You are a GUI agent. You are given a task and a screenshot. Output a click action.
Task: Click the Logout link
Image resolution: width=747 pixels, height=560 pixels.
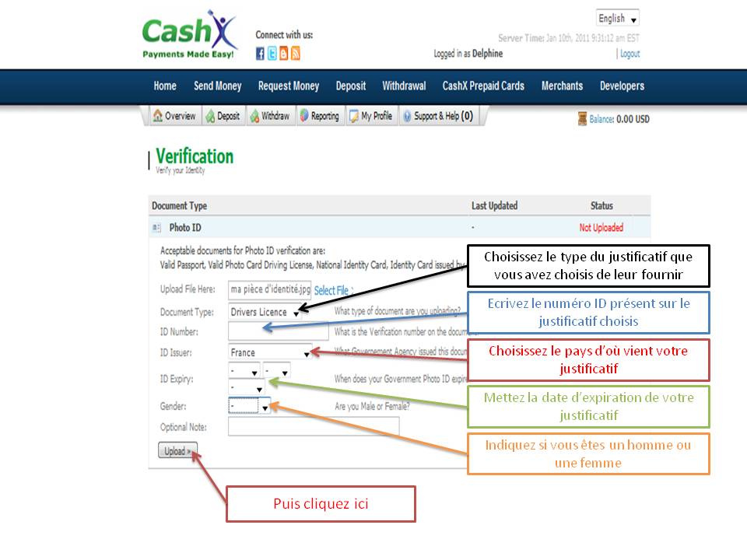(x=630, y=54)
